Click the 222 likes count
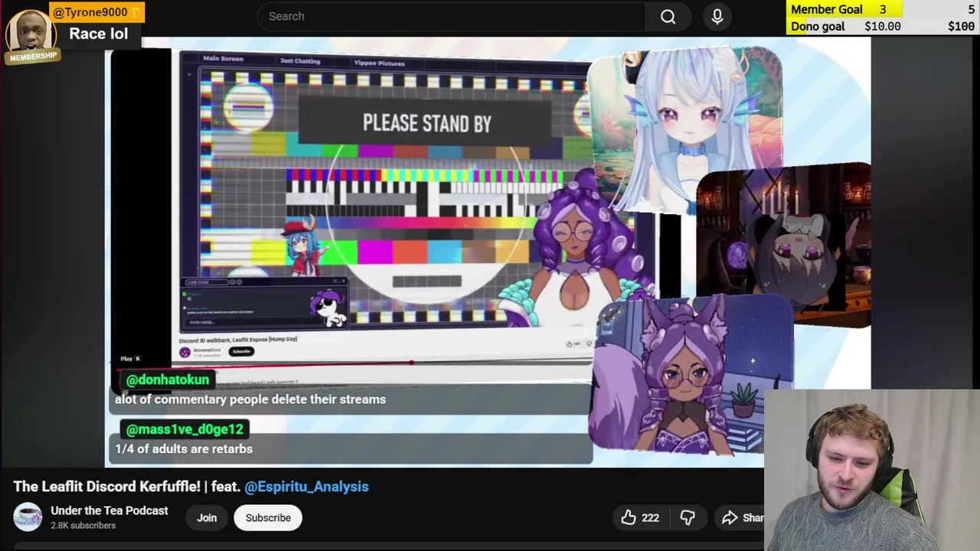 (x=651, y=518)
